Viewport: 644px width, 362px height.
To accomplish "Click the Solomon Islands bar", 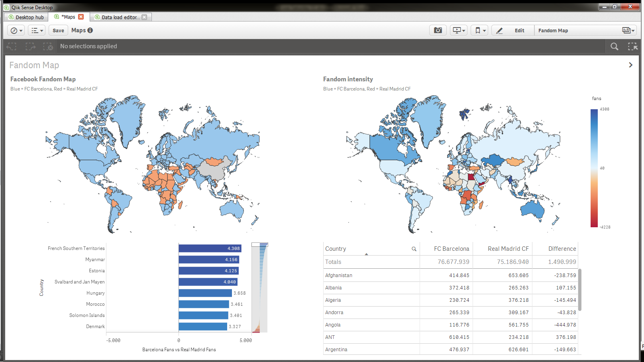I will click(x=204, y=315).
